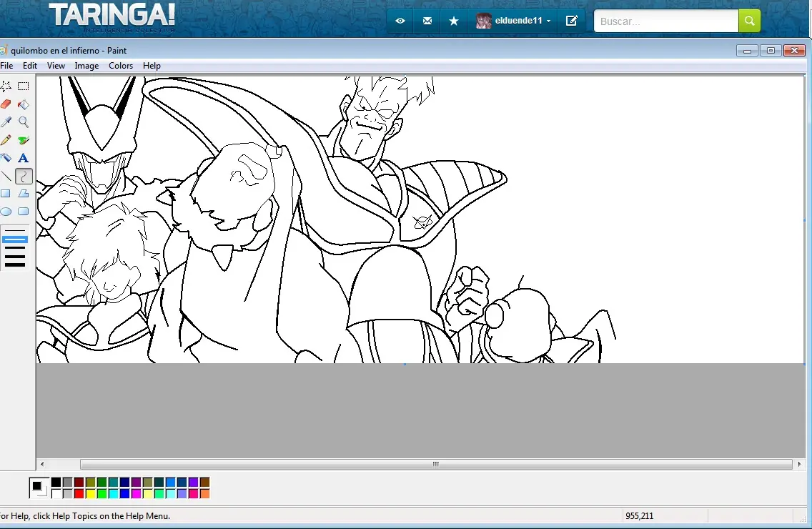Screen dimensions: 812x529
Task: Pick the Rectangle shape tool
Action: (x=6, y=194)
